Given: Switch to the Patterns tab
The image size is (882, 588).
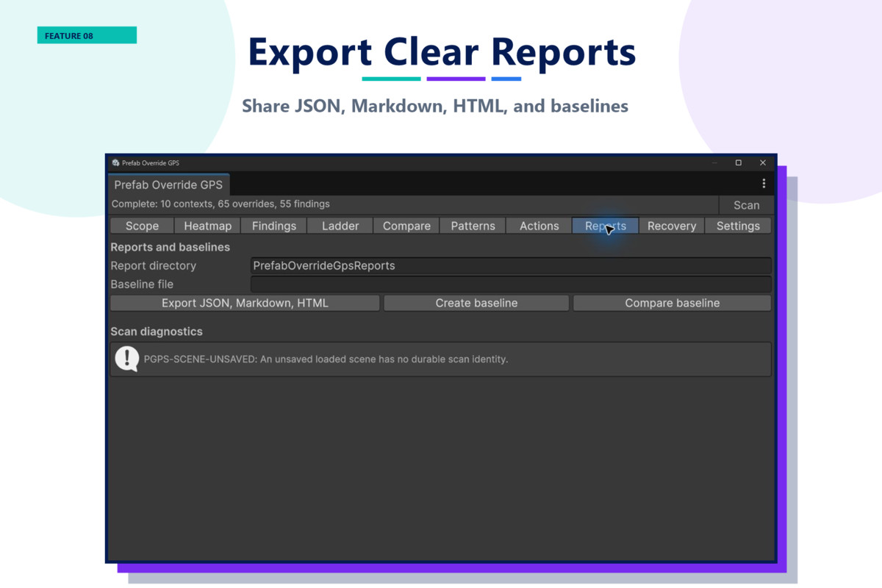Looking at the screenshot, I should [x=473, y=226].
